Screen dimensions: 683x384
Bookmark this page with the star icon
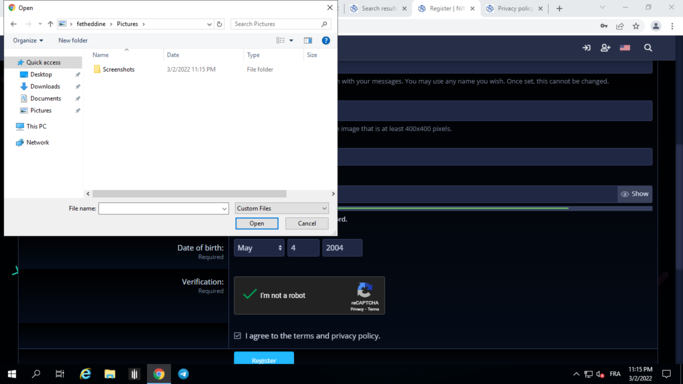636,26
